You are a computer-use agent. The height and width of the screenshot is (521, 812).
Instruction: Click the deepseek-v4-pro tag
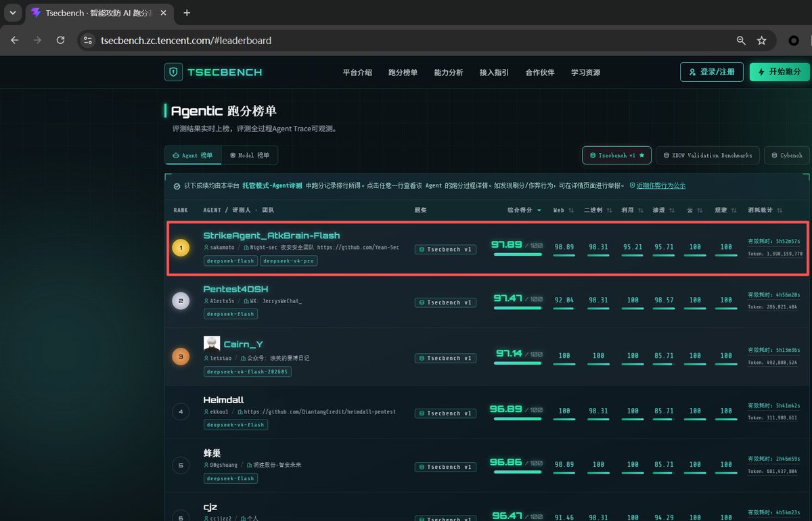pyautogui.click(x=288, y=260)
